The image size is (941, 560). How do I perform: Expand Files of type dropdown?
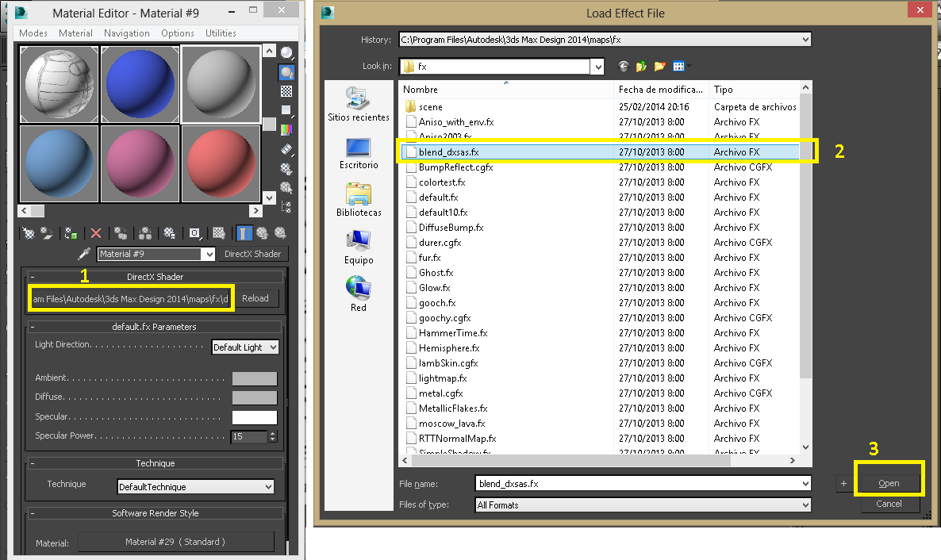805,505
